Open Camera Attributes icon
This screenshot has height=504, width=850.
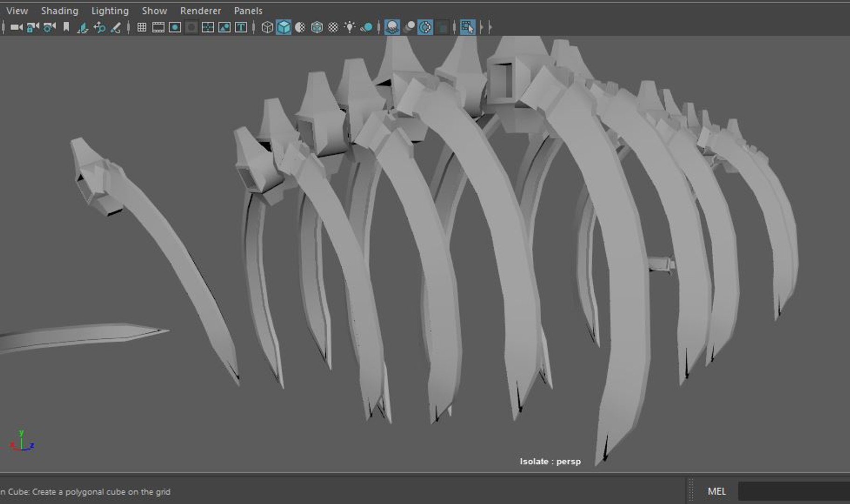click(x=49, y=28)
